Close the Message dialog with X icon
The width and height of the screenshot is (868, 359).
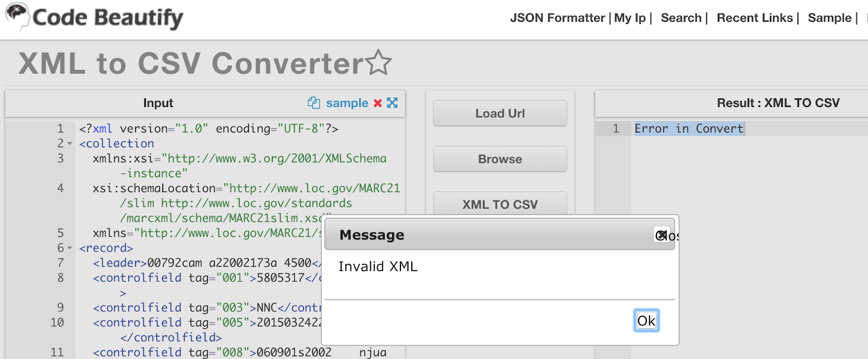(x=661, y=235)
